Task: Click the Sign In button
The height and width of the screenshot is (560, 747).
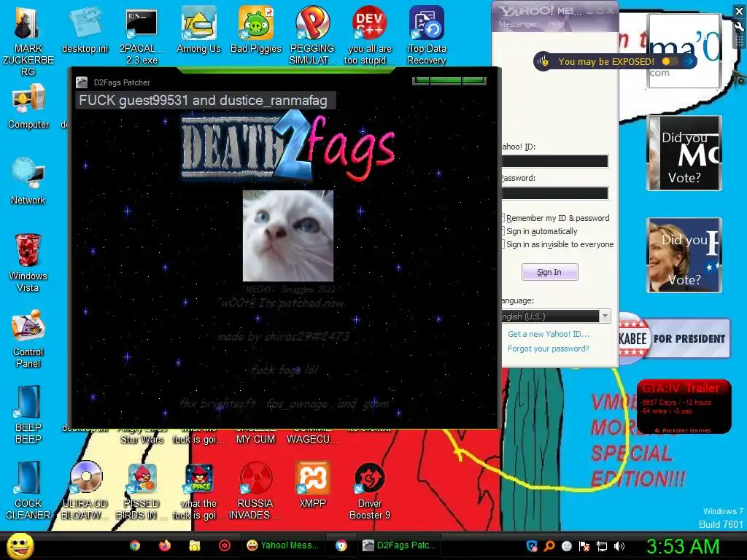Action: (x=549, y=272)
